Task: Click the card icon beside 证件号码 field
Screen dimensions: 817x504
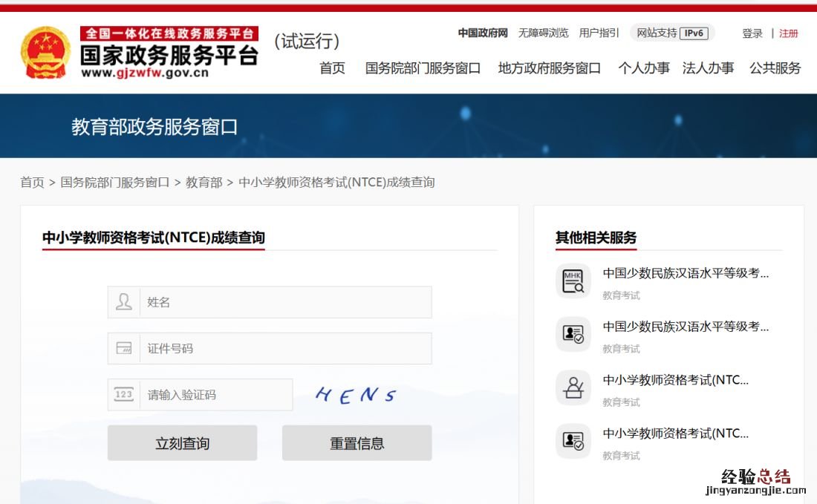Action: click(123, 348)
